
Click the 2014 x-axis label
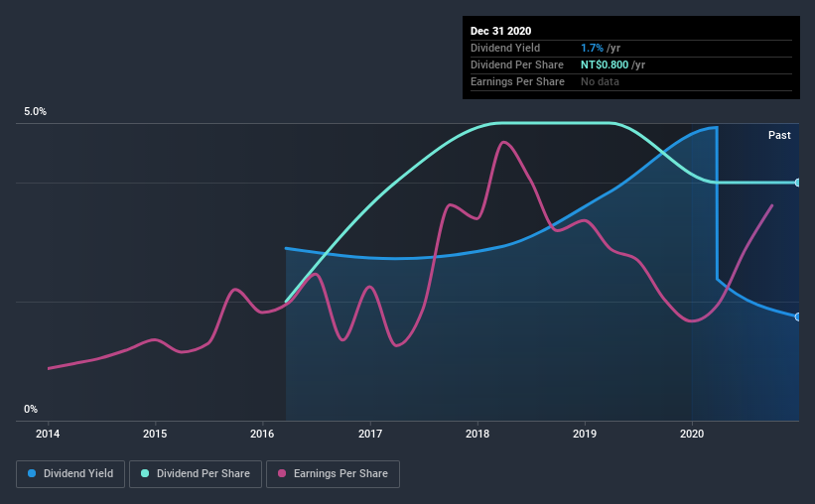point(48,434)
